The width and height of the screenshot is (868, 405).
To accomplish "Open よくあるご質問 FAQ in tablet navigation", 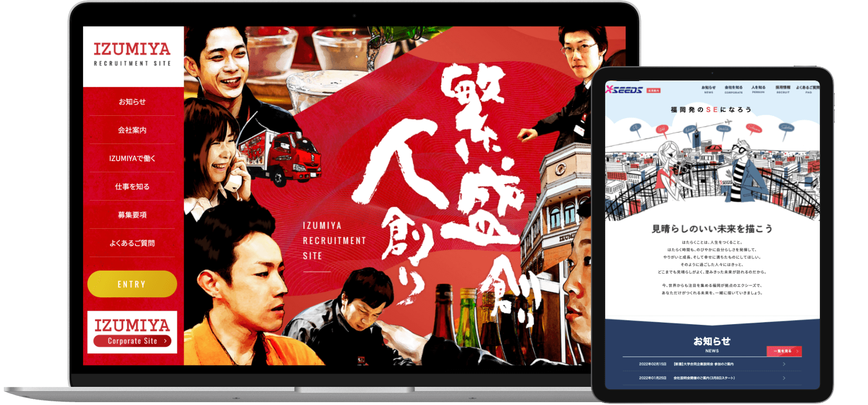I will point(808,90).
